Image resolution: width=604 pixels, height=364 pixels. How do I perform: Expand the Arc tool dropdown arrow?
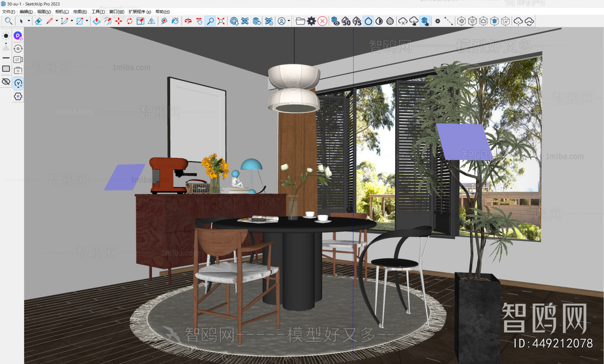pos(72,21)
